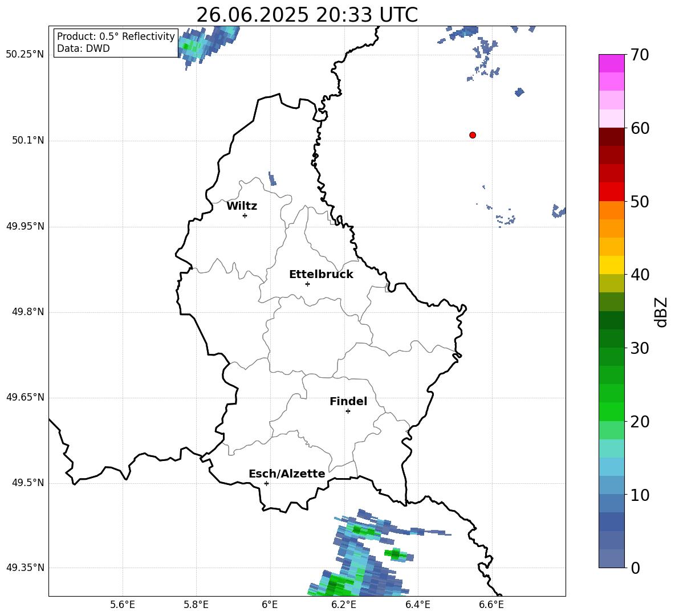Click the 6°E longitude label

point(270,605)
